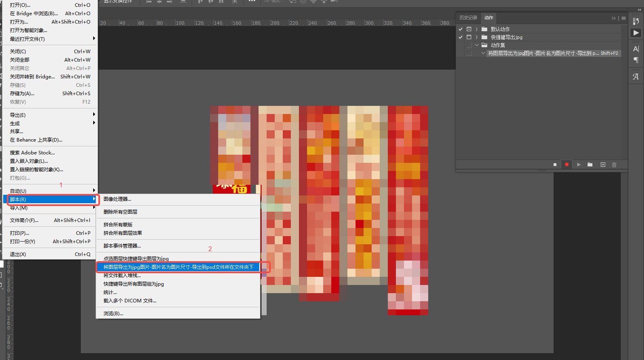Screen dimensions: 644x360
Task: Choose 将文件载入堆栈... script
Action: click(x=178, y=275)
